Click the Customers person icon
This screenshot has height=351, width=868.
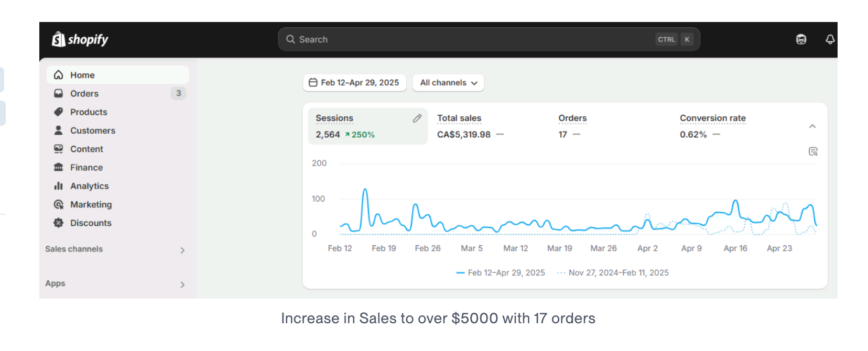tap(59, 130)
